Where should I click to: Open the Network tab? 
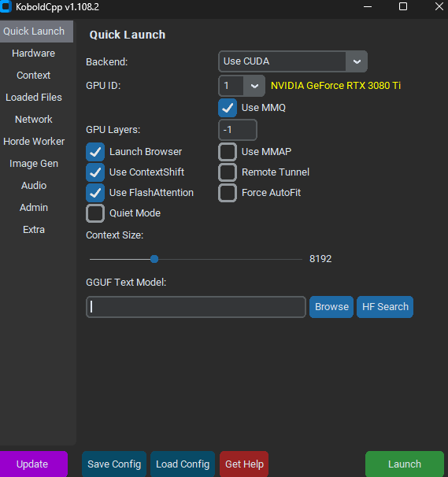[34, 120]
